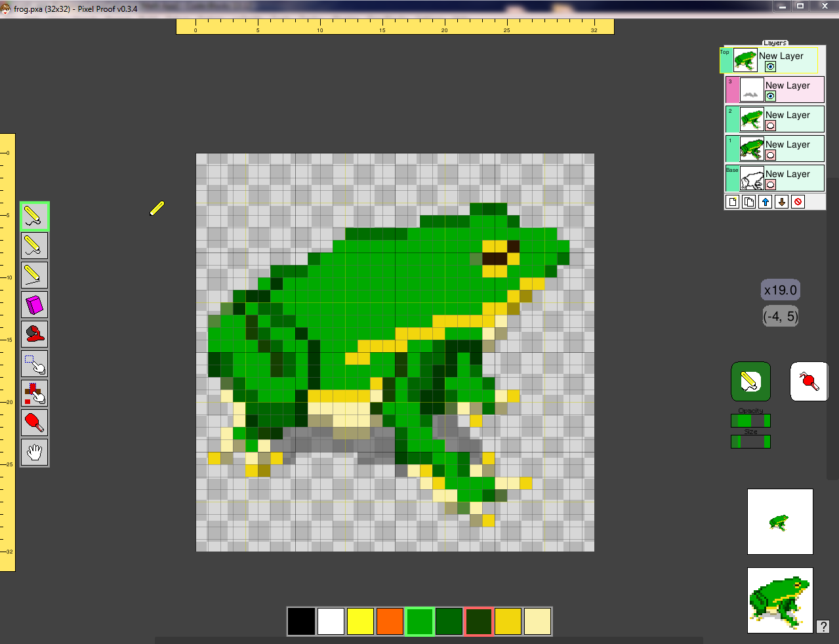Open help with the question mark button
The image size is (839, 644).
tap(823, 627)
